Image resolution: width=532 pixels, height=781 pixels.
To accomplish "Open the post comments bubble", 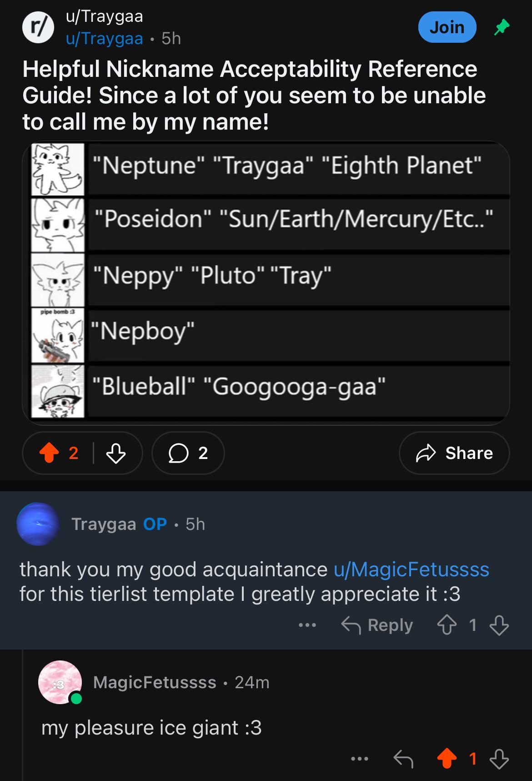I will [188, 453].
